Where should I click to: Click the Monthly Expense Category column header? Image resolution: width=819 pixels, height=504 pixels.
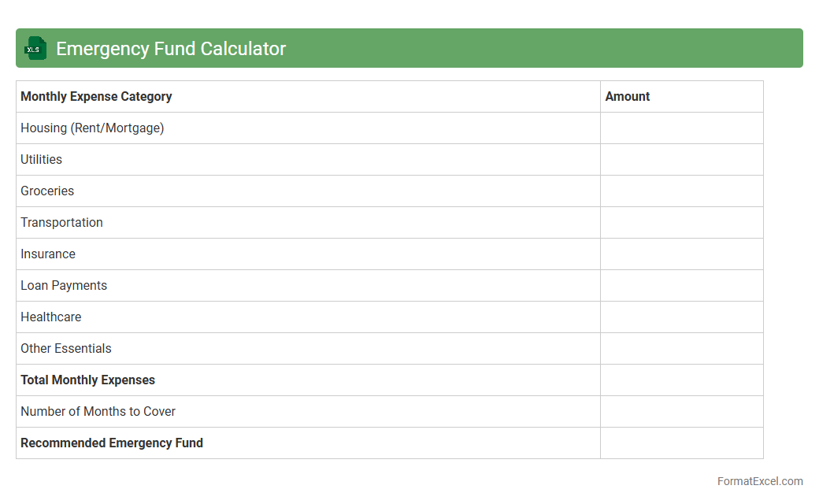[96, 97]
